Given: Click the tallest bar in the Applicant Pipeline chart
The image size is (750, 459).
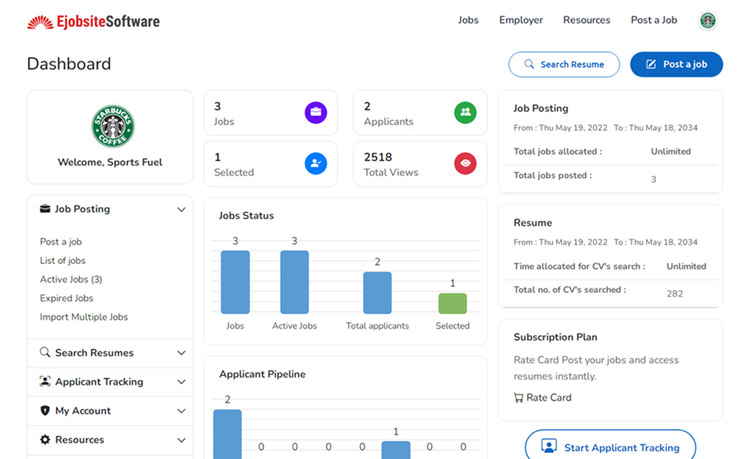Looking at the screenshot, I should pyautogui.click(x=227, y=434).
